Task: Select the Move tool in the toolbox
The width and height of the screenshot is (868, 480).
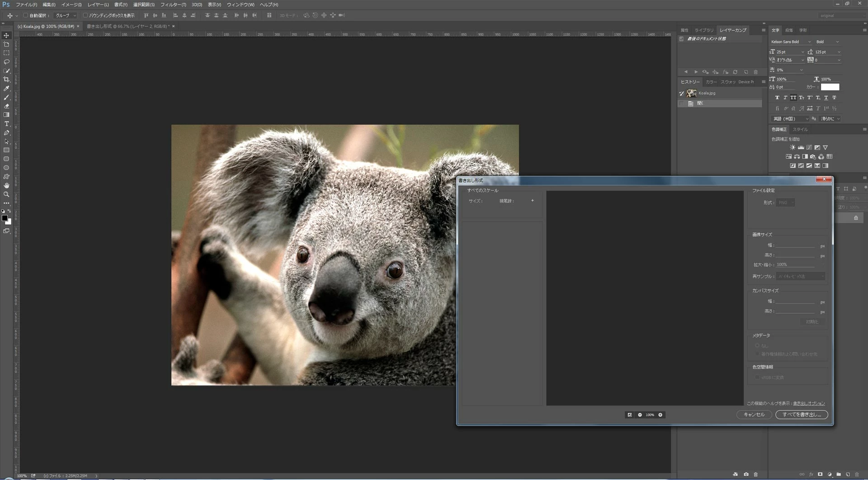Action: tap(6, 35)
